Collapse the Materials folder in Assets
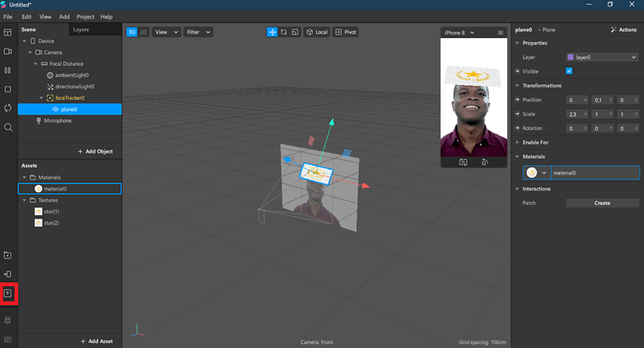Viewport: 644px width, 348px height. (x=24, y=177)
